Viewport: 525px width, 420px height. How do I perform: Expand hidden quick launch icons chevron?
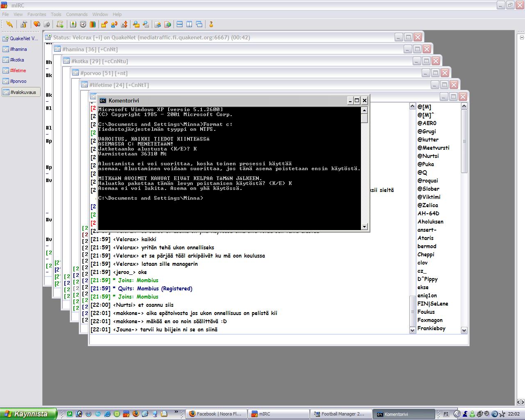[176, 412]
